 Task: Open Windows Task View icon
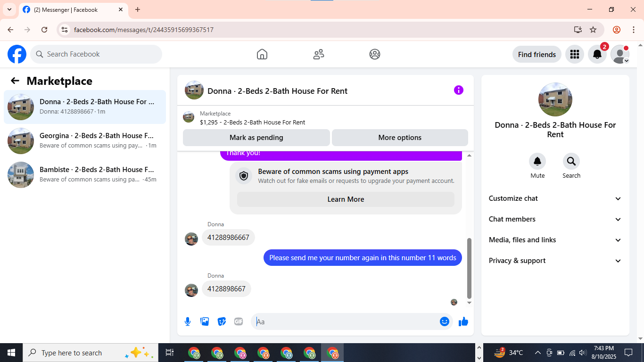pos(170,353)
